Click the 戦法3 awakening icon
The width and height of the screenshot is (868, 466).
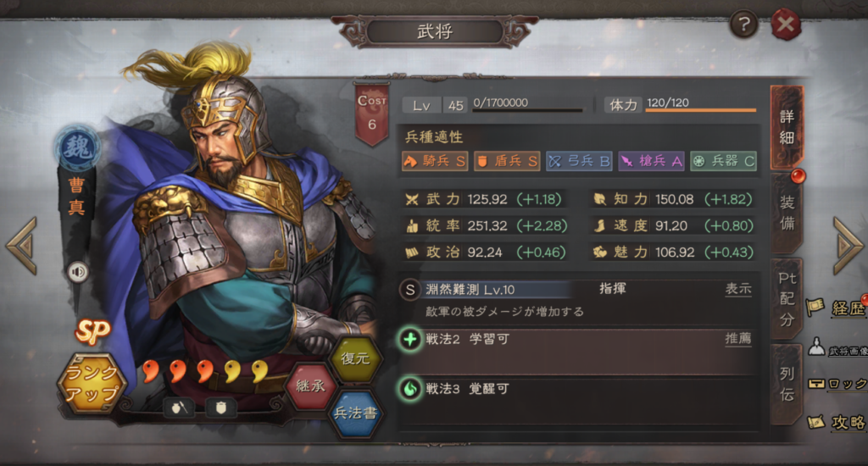coord(410,389)
